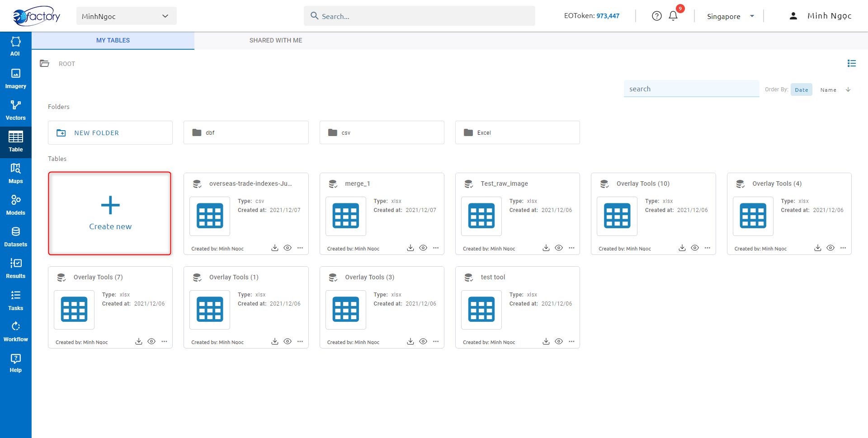Open more options for Test_raw_image table
Image resolution: width=868 pixels, height=438 pixels.
click(x=571, y=248)
